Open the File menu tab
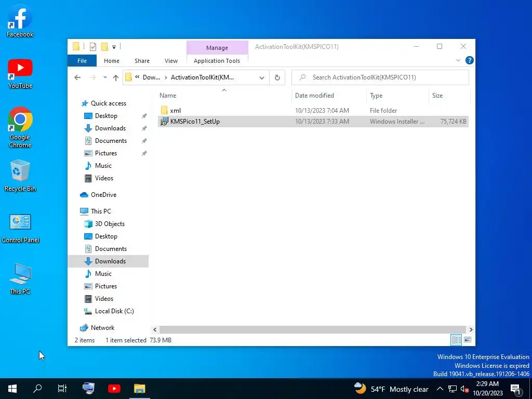The height and width of the screenshot is (399, 532). pos(82,61)
